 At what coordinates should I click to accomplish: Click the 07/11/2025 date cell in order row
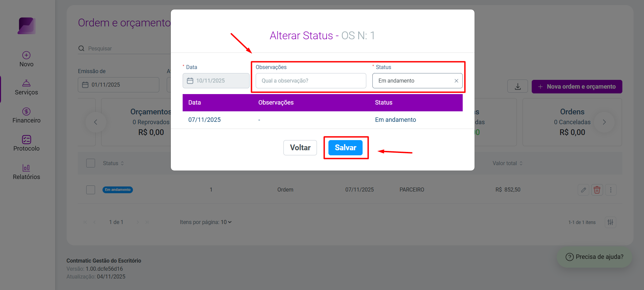coord(359,190)
